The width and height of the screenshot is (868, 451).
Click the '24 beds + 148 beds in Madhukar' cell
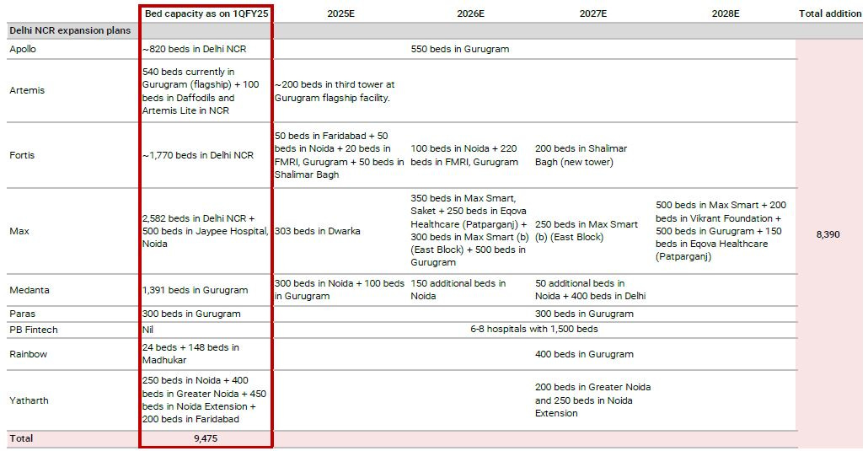(x=191, y=353)
